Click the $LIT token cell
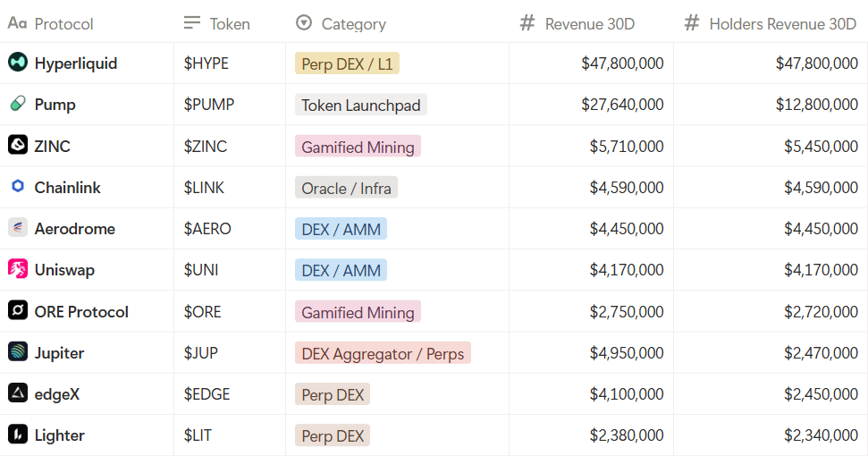The height and width of the screenshot is (456, 868). (230, 435)
